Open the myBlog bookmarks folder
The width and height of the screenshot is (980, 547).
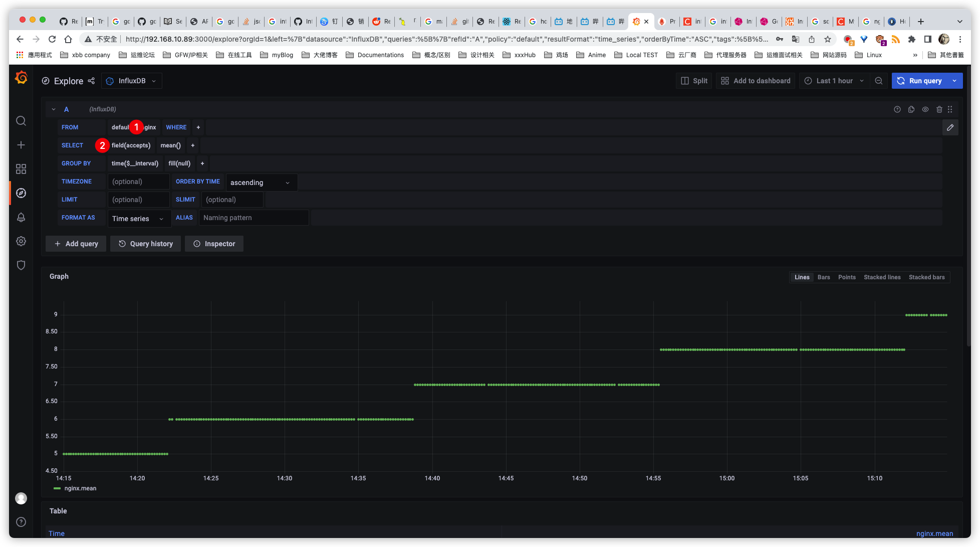pos(277,55)
